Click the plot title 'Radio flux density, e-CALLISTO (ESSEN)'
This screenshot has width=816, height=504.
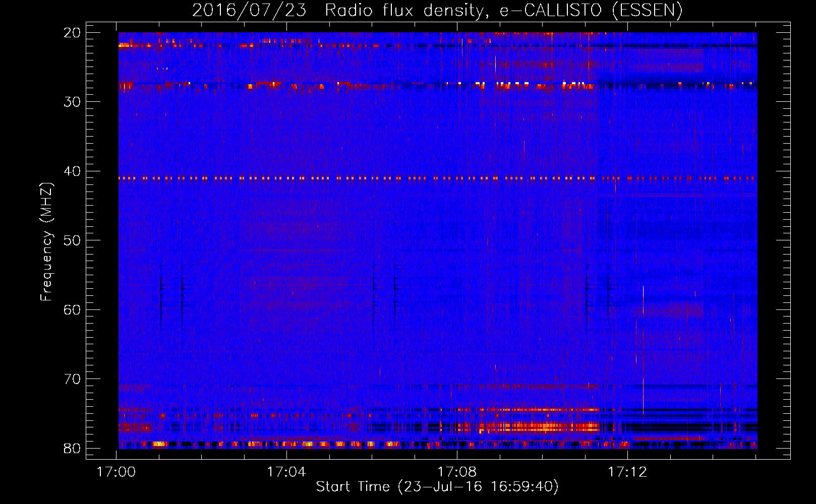[x=503, y=10]
